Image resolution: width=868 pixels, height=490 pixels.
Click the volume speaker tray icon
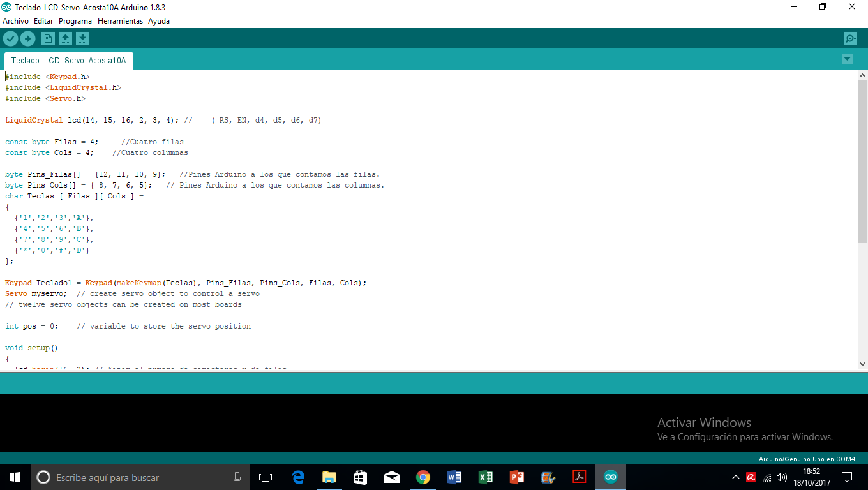[x=782, y=477]
